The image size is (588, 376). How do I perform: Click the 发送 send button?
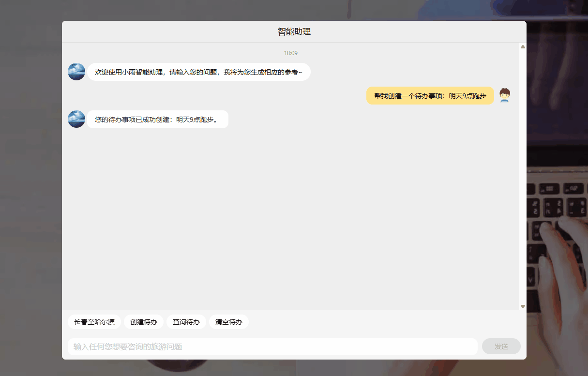click(x=501, y=346)
